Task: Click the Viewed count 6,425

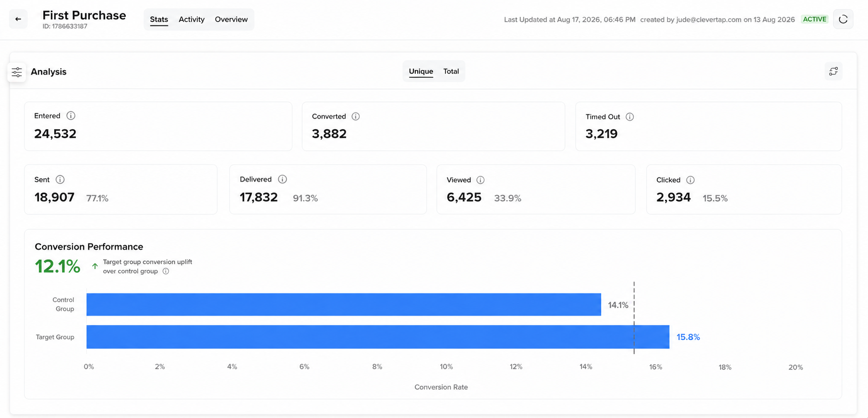Action: coord(464,197)
